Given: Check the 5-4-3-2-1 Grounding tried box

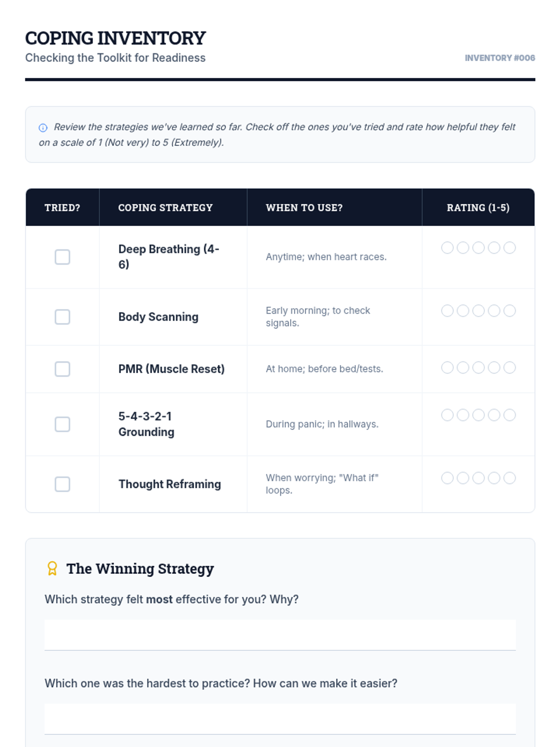Looking at the screenshot, I should point(63,424).
